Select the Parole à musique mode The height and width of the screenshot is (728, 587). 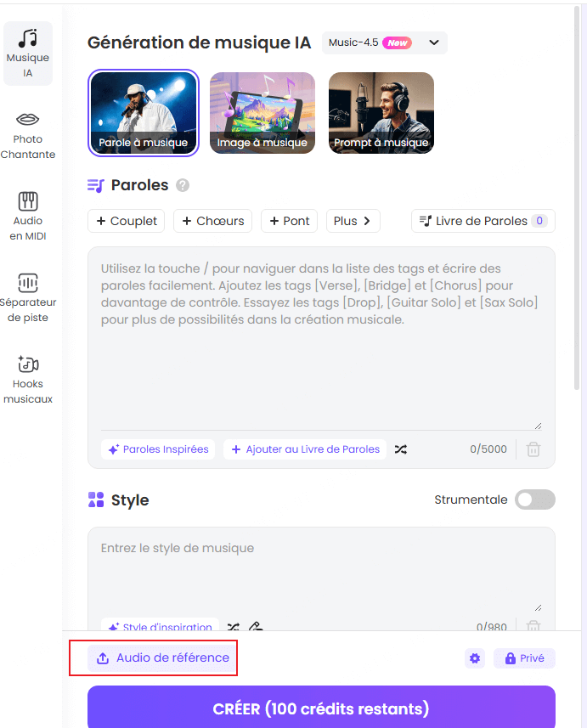coord(144,113)
